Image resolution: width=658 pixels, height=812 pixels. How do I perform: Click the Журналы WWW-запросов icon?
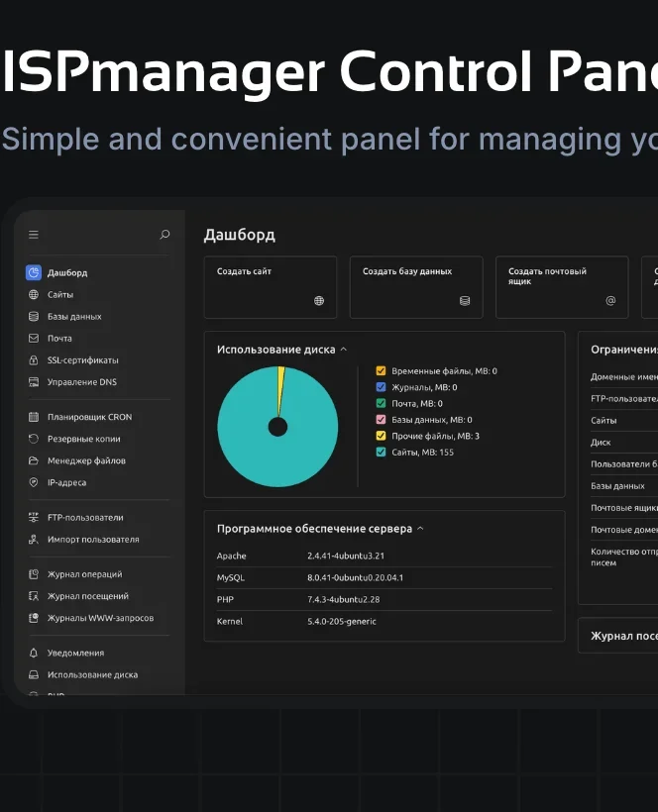coord(34,618)
